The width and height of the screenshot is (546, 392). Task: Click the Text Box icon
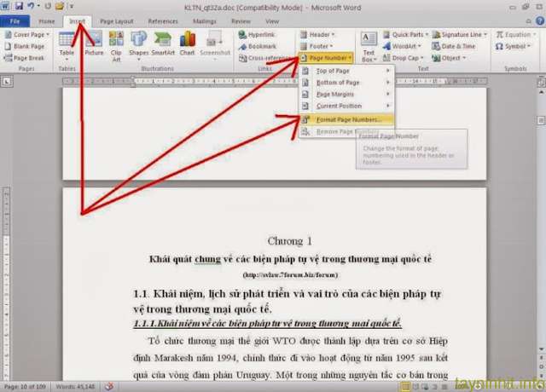[369, 46]
